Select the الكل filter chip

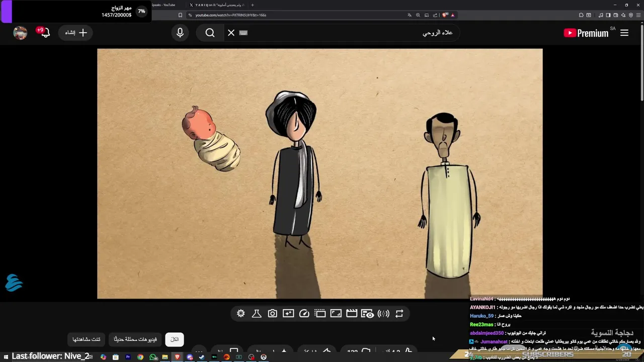click(175, 339)
